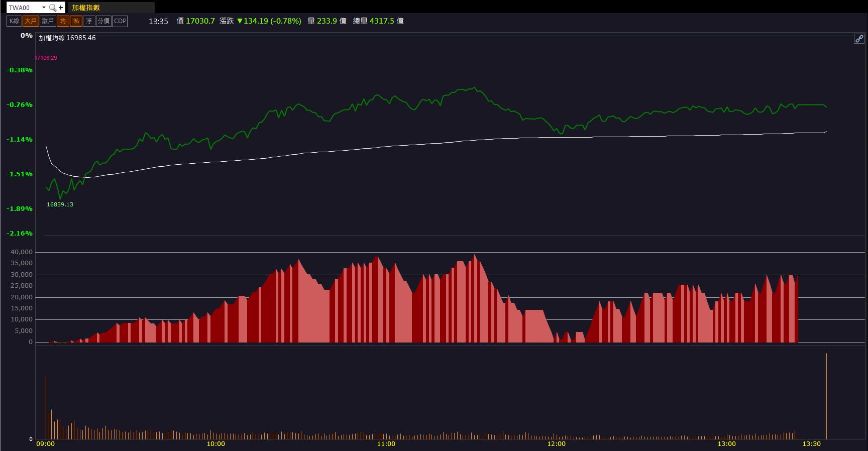Click the 17106.29 high price label
This screenshot has width=868, height=451.
46,58
